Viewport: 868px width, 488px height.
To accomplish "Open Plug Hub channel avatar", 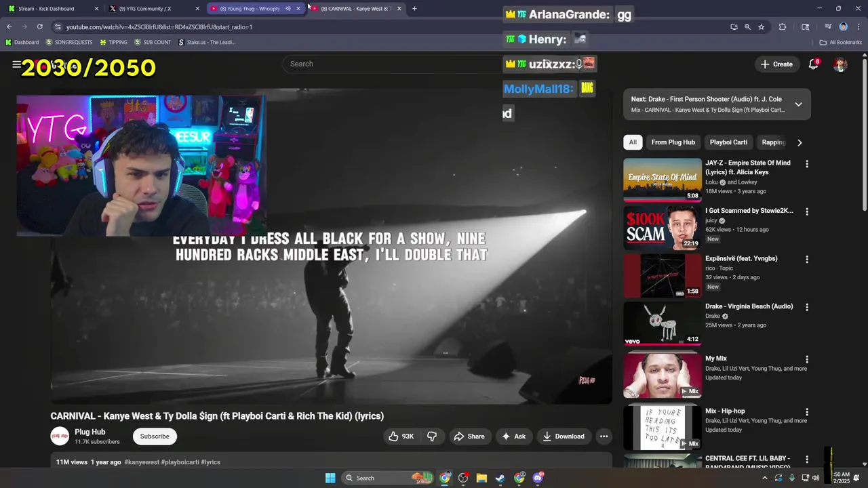I will (60, 436).
